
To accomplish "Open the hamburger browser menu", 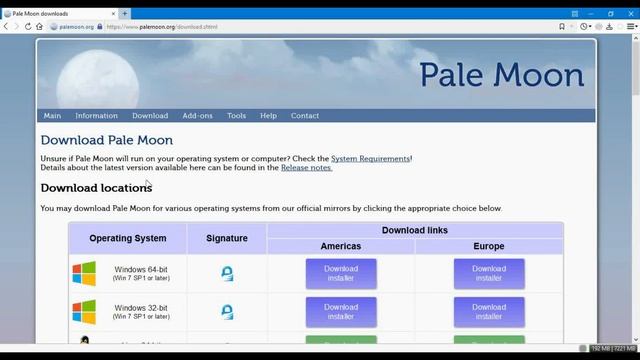I will pyautogui.click(x=632, y=27).
